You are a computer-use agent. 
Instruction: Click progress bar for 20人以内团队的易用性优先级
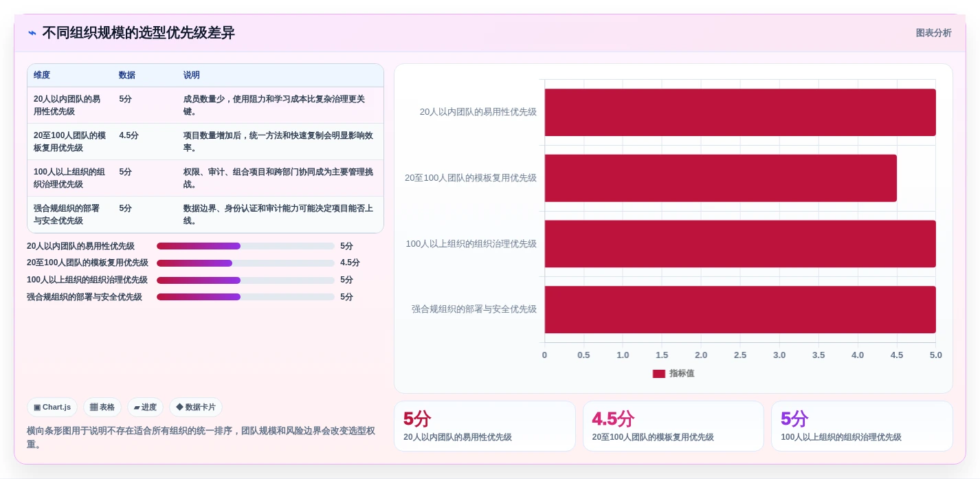[245, 246]
